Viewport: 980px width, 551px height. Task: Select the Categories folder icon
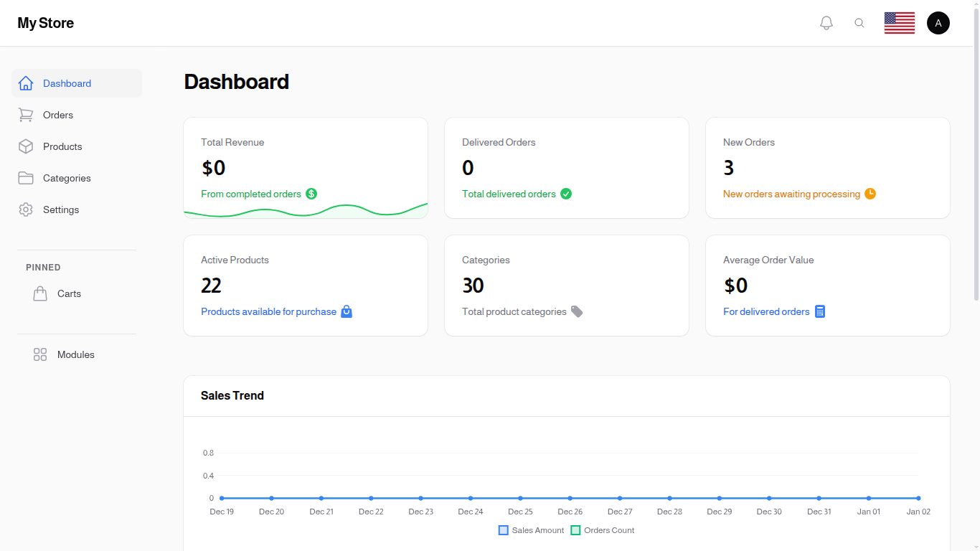tap(26, 178)
